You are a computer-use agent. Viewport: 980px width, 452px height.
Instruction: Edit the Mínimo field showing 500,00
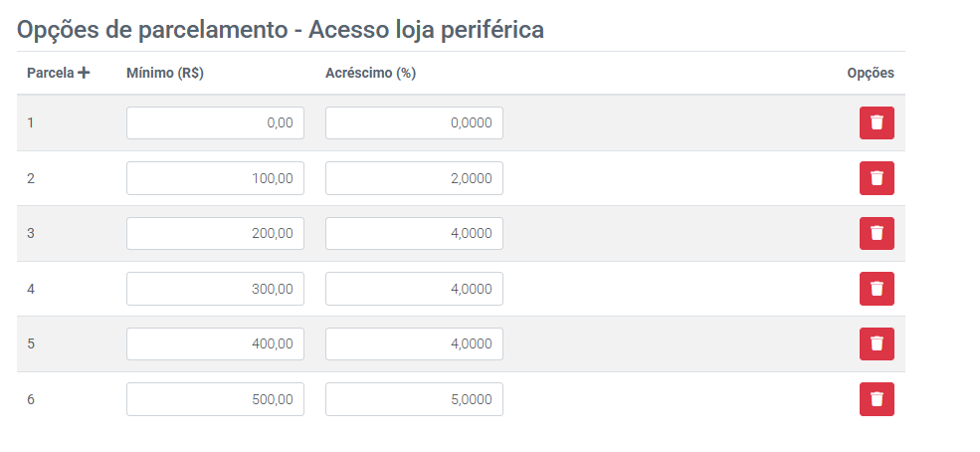215,399
